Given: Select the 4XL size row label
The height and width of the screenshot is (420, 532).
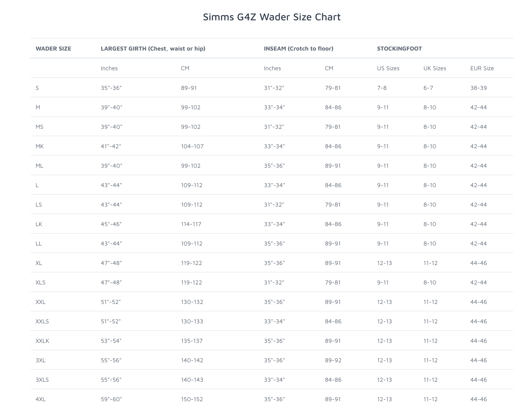Looking at the screenshot, I should coord(40,399).
